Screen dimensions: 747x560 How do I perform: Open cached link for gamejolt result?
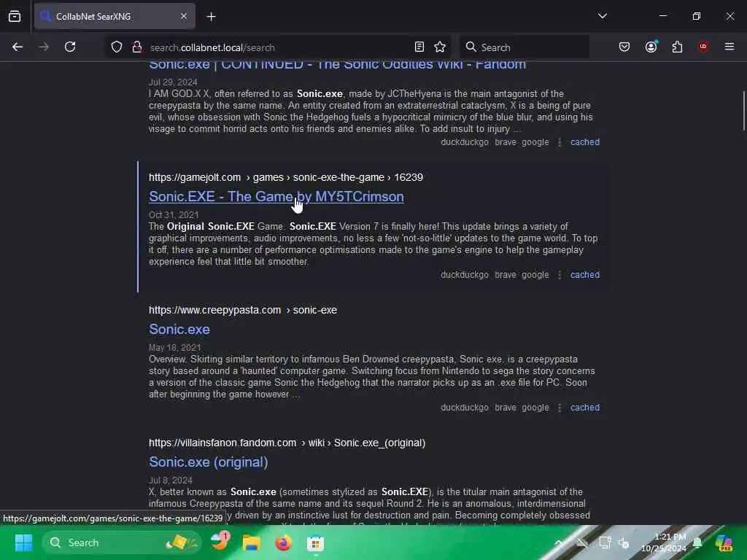point(585,275)
